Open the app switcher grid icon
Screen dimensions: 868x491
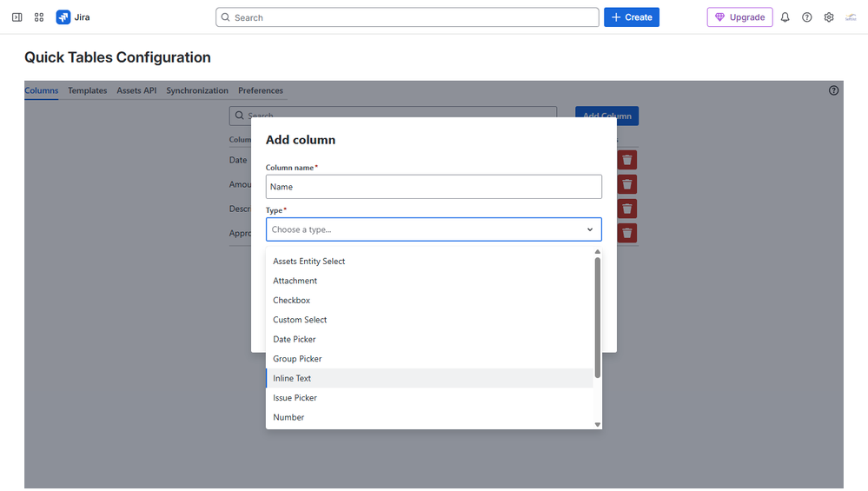39,17
